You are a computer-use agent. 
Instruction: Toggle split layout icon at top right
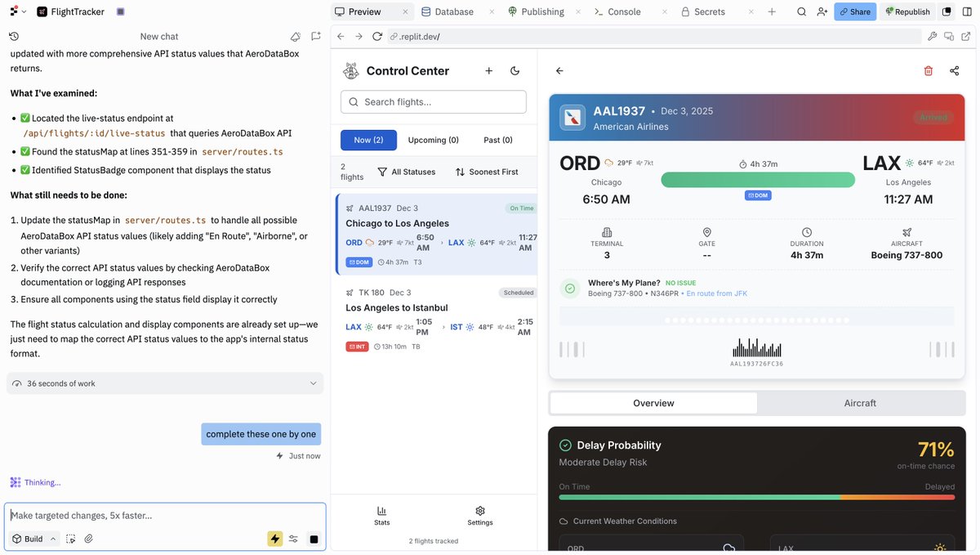pos(967,11)
